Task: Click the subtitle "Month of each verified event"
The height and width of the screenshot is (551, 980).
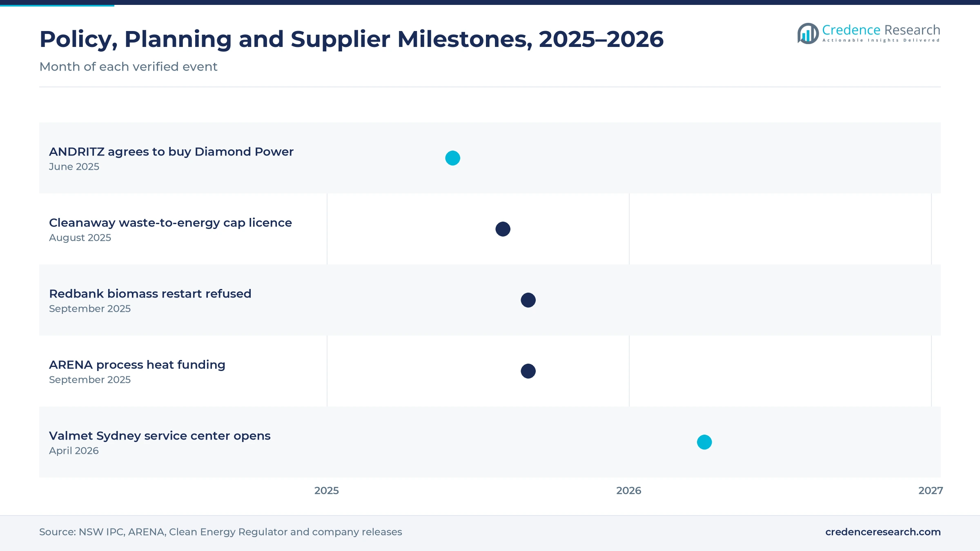Action: 128,67
